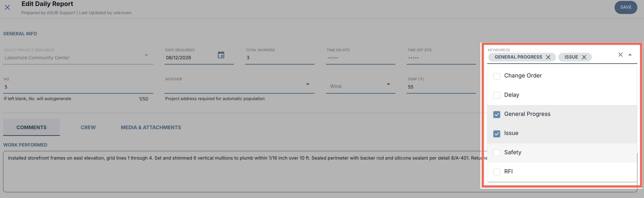Viewport: 644px width, 198px height.
Task: Open the Media & Attachments tab
Action: coord(151,127)
